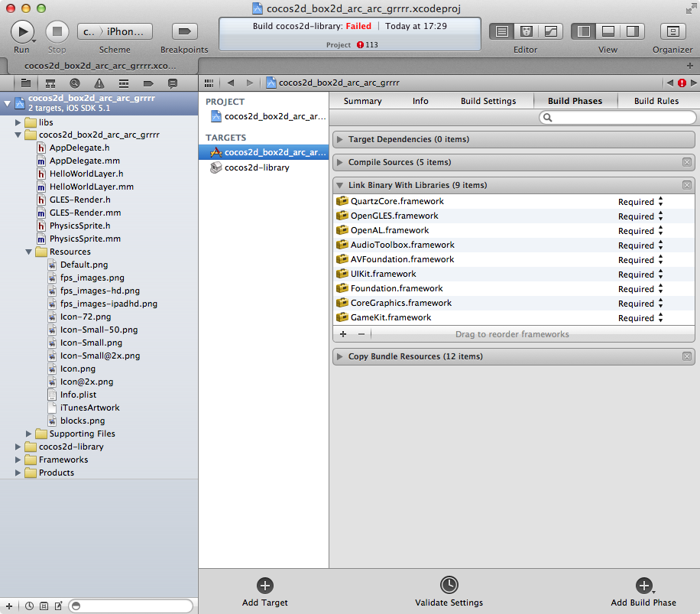Image resolution: width=700 pixels, height=614 pixels.
Task: Click Validate Settings button
Action: tap(449, 592)
